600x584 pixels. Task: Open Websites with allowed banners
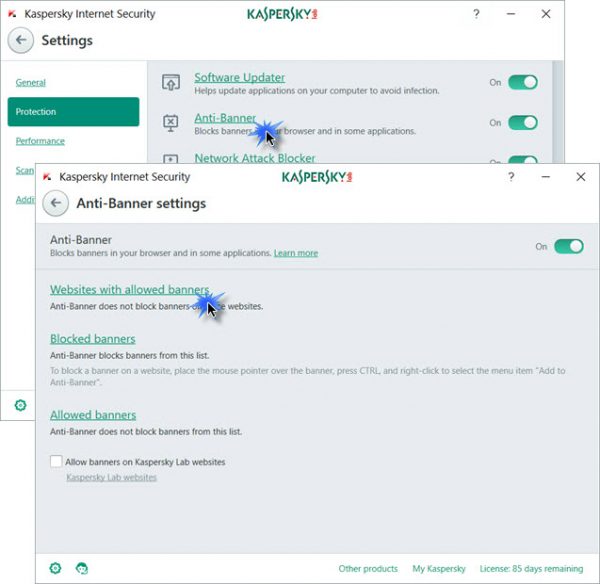130,290
